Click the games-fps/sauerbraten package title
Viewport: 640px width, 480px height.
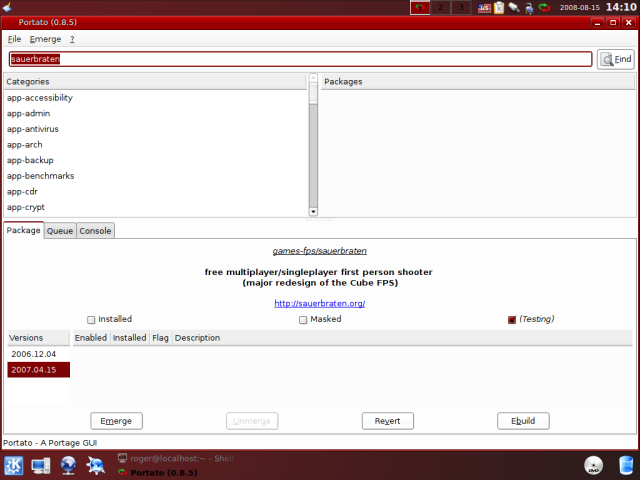[x=320, y=251]
